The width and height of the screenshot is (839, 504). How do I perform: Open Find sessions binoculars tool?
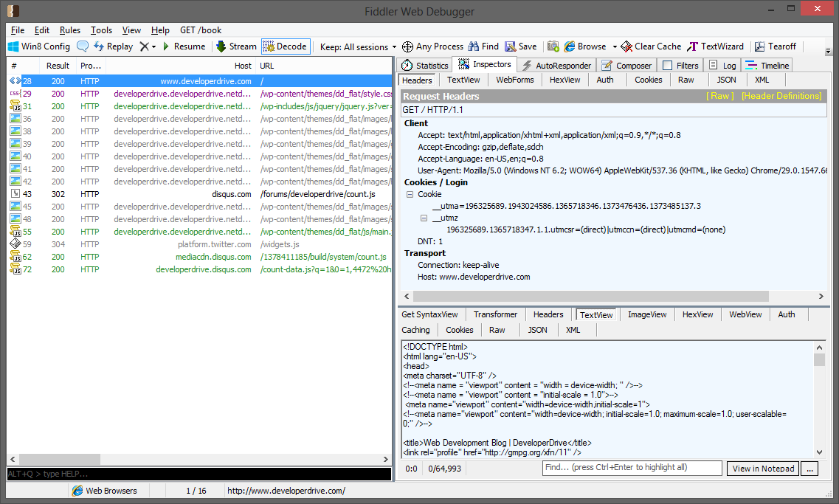point(483,46)
